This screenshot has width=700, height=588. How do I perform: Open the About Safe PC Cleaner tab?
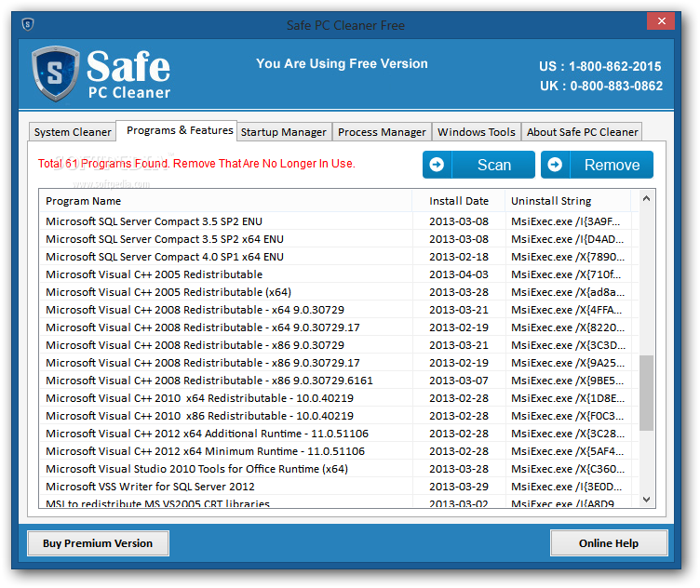pyautogui.click(x=582, y=132)
